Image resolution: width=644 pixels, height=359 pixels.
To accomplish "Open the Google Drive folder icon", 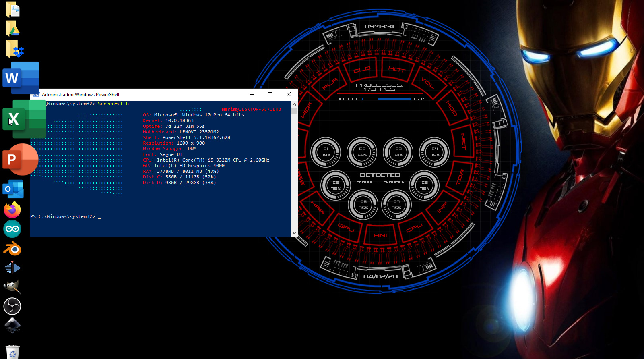I will (x=12, y=29).
